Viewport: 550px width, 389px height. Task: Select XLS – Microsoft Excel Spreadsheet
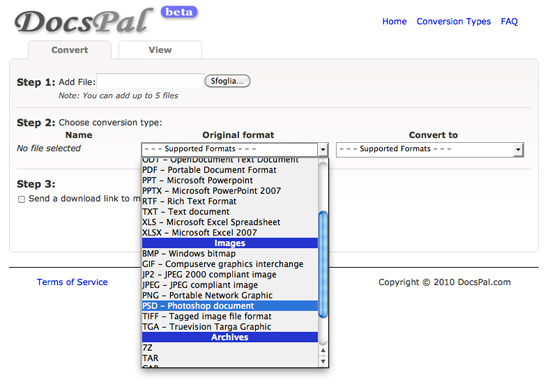tap(230, 222)
